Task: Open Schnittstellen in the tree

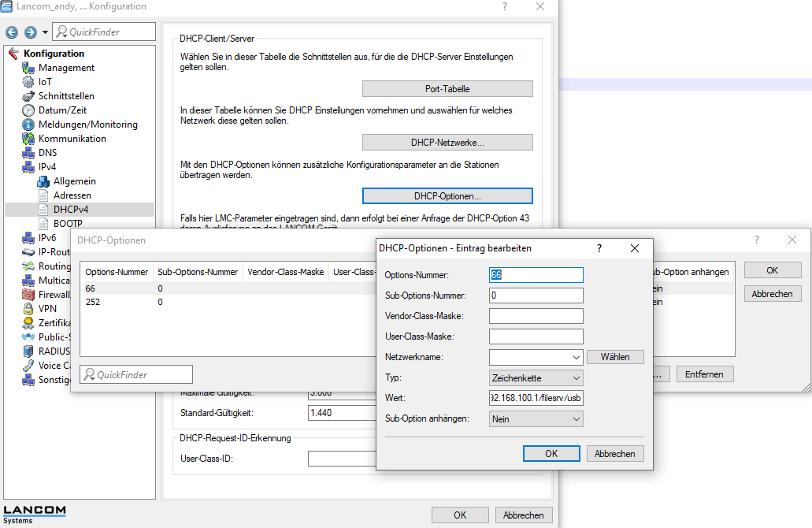Action: pyautogui.click(x=66, y=96)
